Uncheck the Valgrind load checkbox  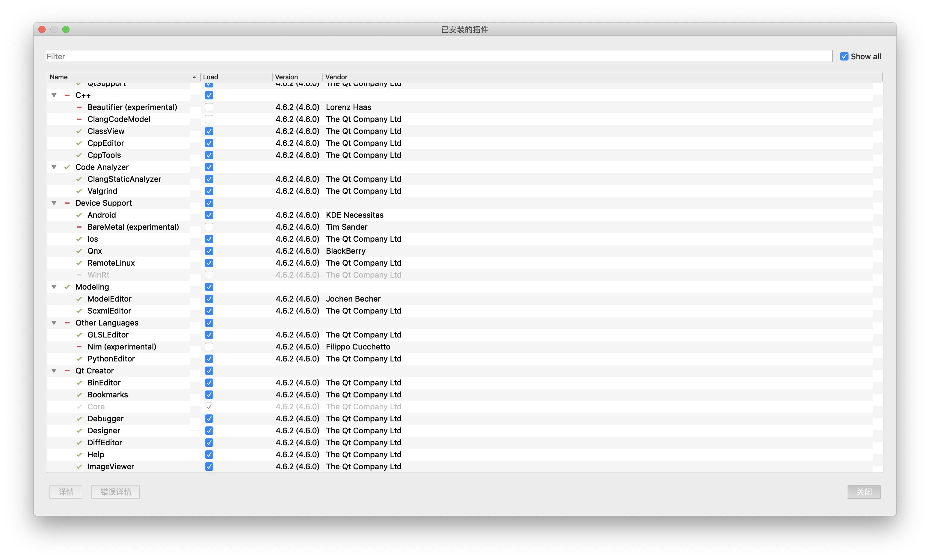pos(209,191)
